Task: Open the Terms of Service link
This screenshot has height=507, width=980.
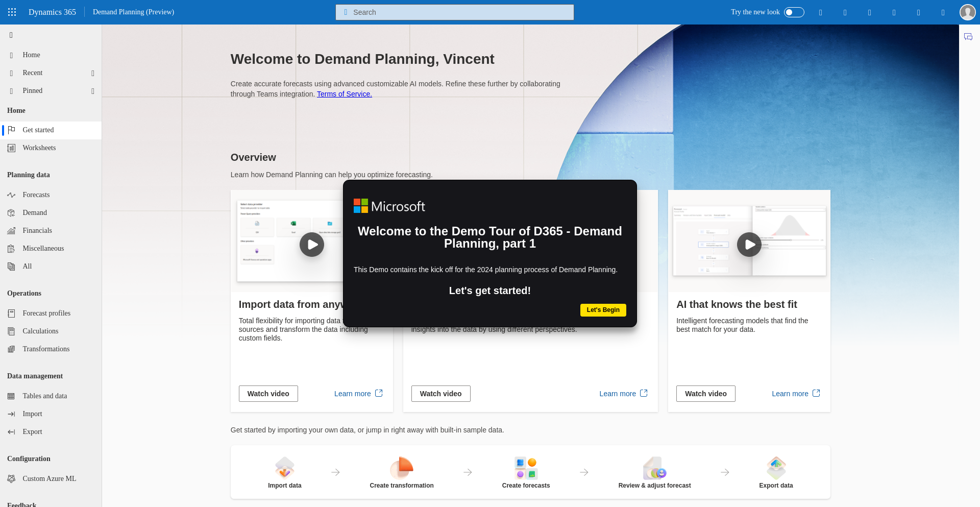Action: (345, 94)
